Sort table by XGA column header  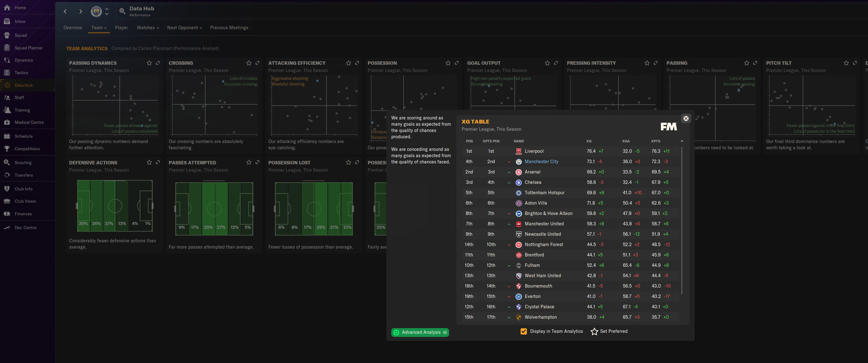pyautogui.click(x=626, y=141)
